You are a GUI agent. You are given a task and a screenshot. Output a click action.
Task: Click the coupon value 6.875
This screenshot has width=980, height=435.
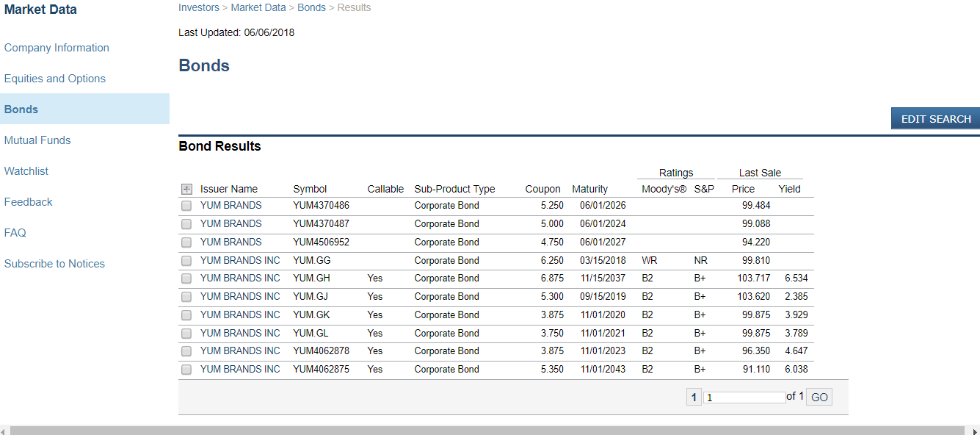(x=552, y=278)
